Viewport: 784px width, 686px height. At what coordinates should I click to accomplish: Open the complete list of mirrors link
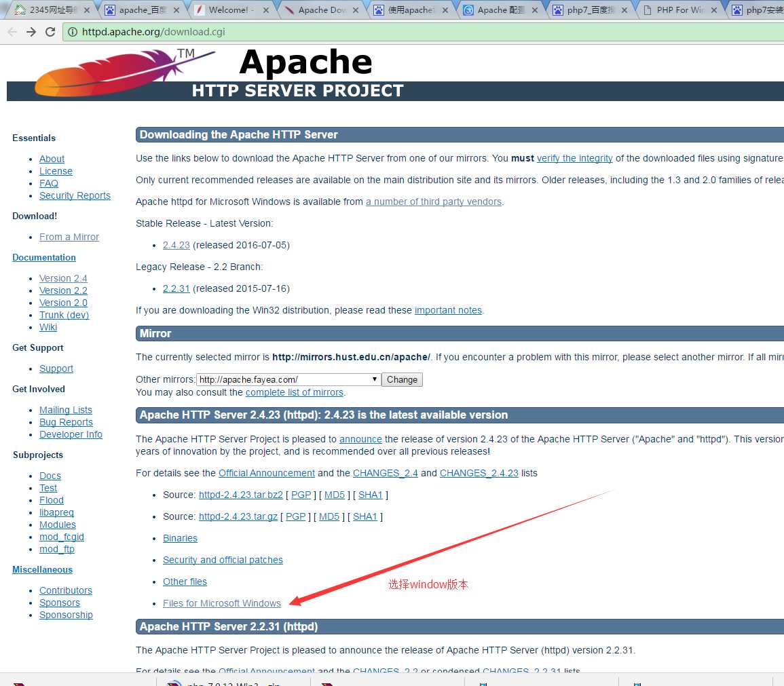[295, 392]
